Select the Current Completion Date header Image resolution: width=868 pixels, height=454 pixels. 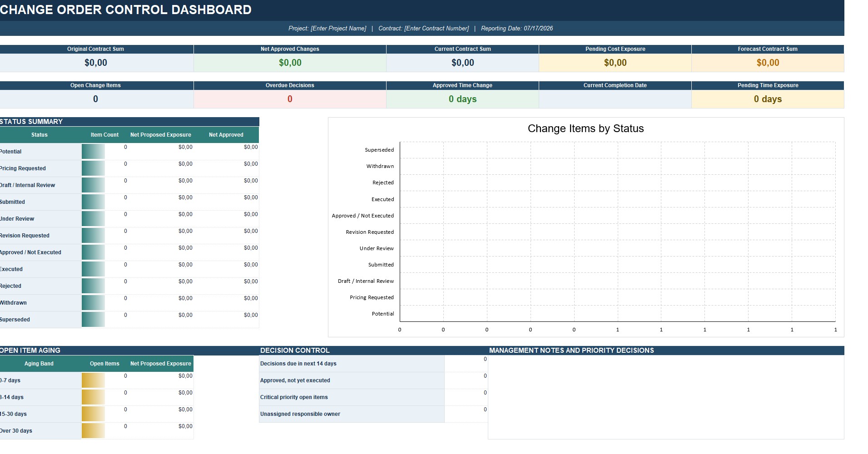[x=615, y=85]
